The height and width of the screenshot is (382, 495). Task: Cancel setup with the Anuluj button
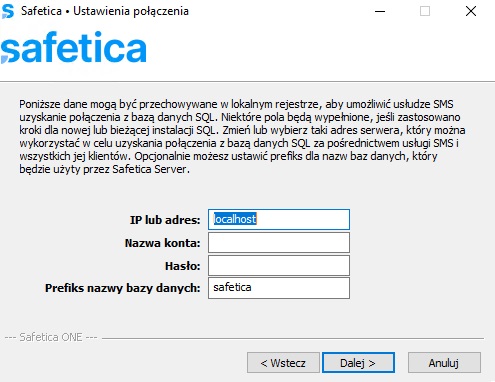pyautogui.click(x=444, y=363)
